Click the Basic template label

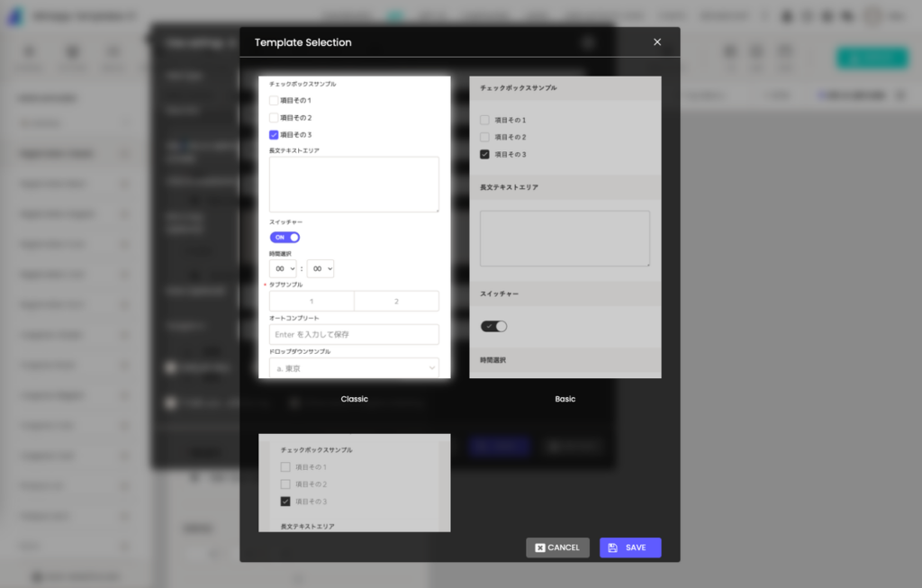[565, 399]
